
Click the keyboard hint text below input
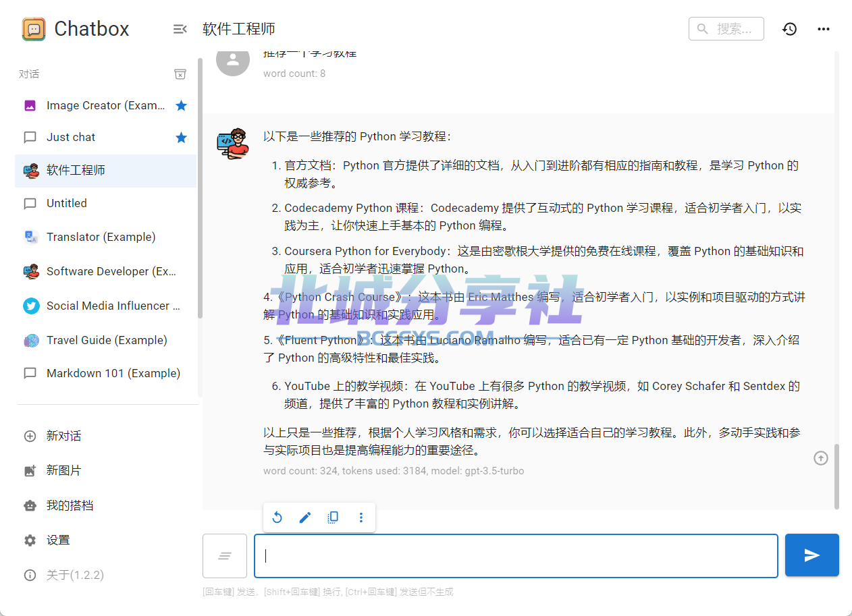click(328, 592)
